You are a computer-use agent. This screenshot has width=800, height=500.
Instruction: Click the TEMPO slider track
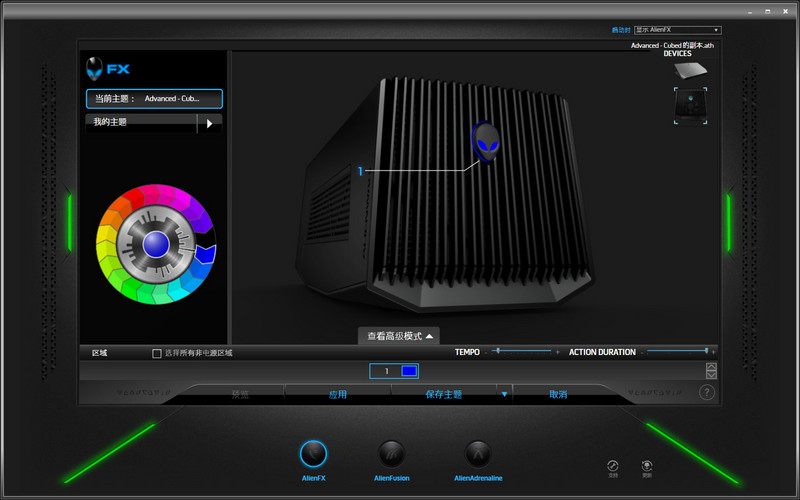point(522,351)
